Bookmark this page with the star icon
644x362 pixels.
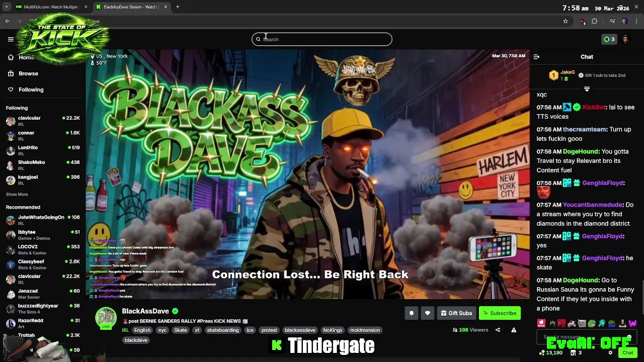coord(566,21)
